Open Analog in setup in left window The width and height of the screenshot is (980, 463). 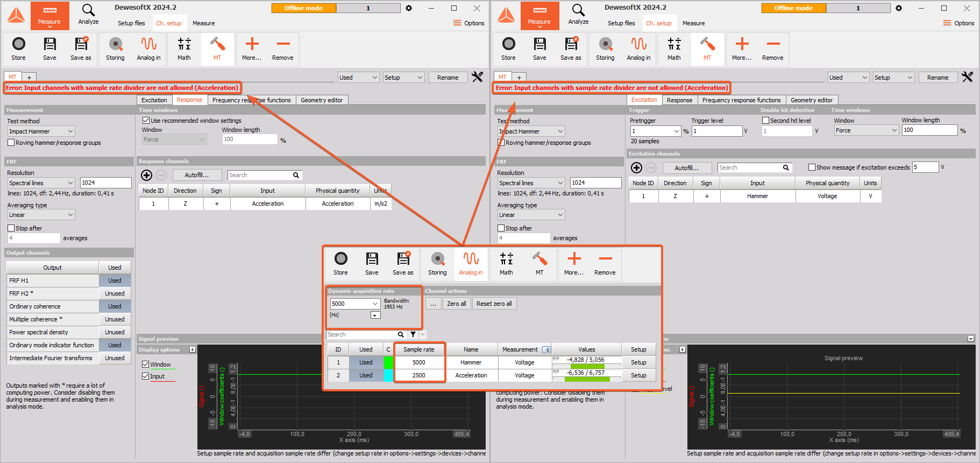point(148,48)
